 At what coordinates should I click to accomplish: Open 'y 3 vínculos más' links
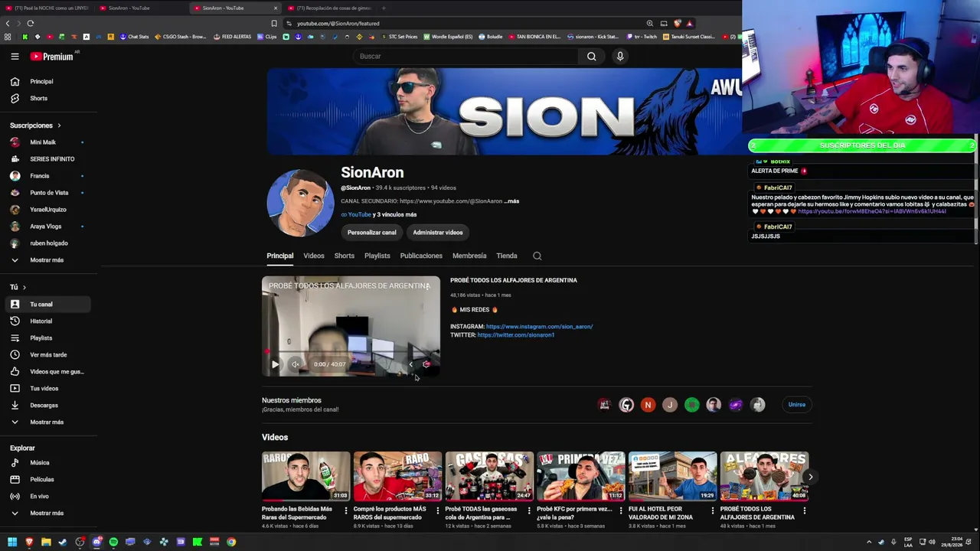point(395,215)
